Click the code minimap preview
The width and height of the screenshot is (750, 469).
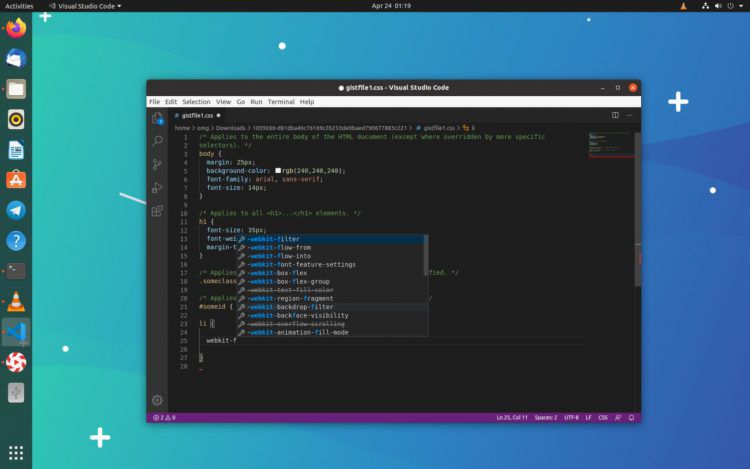point(610,145)
